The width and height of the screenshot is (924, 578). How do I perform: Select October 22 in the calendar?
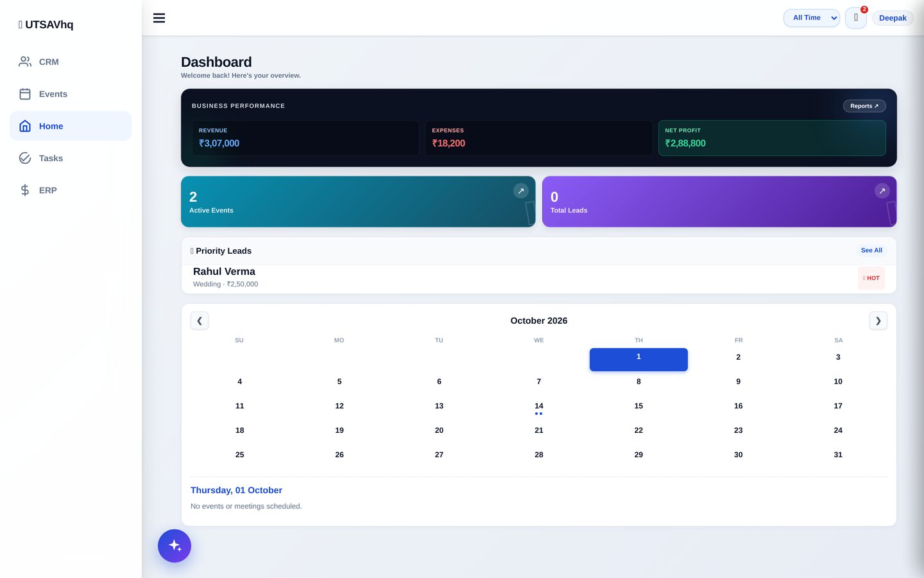[x=638, y=430]
